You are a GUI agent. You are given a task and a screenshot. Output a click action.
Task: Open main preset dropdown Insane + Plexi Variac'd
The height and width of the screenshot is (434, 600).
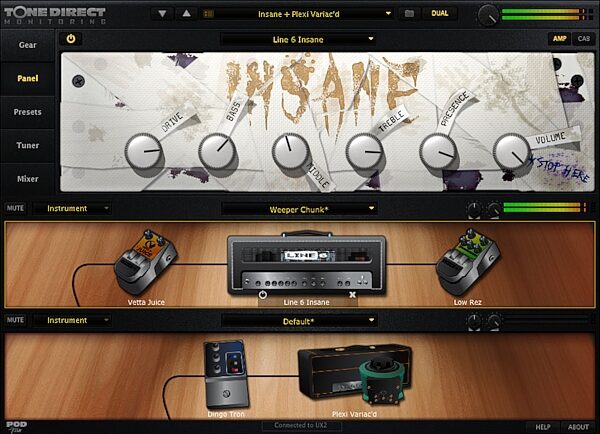tap(298, 14)
